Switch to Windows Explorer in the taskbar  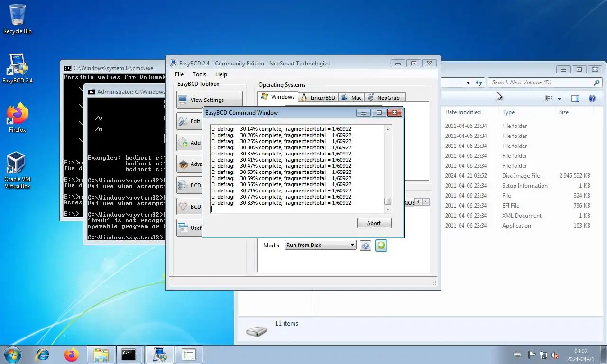click(101, 354)
